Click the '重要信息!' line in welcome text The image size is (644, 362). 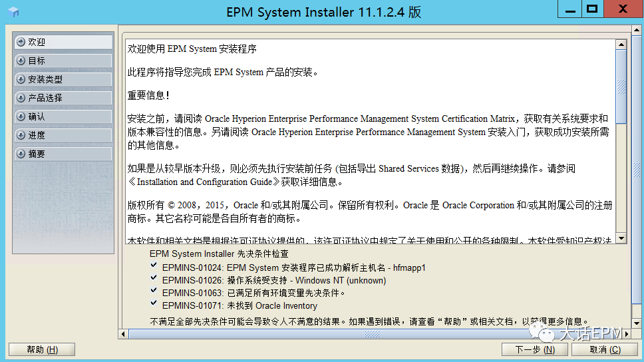(x=148, y=95)
